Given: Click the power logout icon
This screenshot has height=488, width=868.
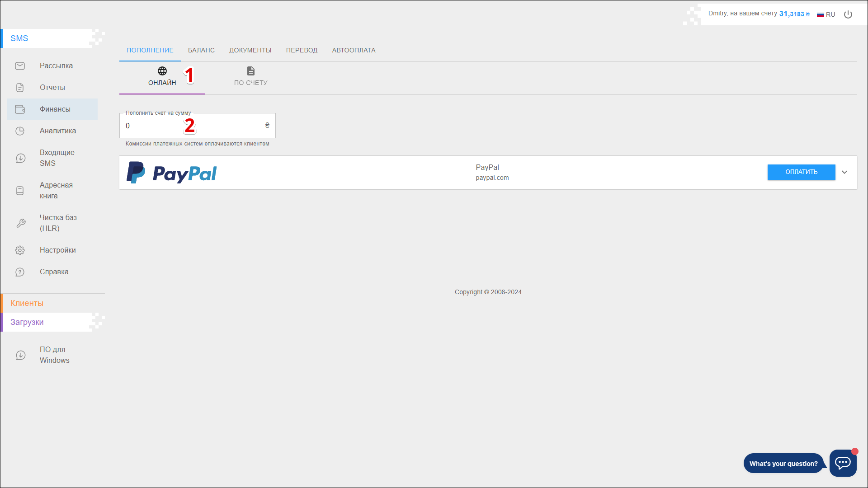Looking at the screenshot, I should point(848,14).
